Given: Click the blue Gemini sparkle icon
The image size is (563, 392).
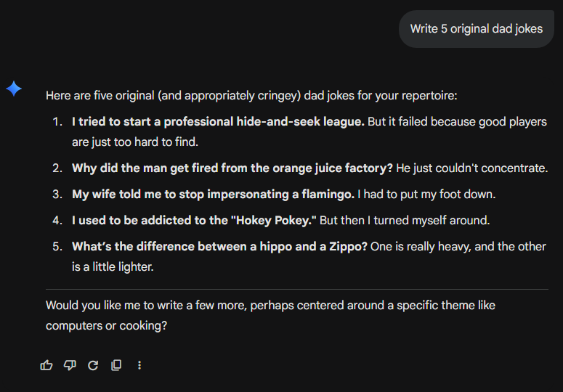Looking at the screenshot, I should click(14, 89).
